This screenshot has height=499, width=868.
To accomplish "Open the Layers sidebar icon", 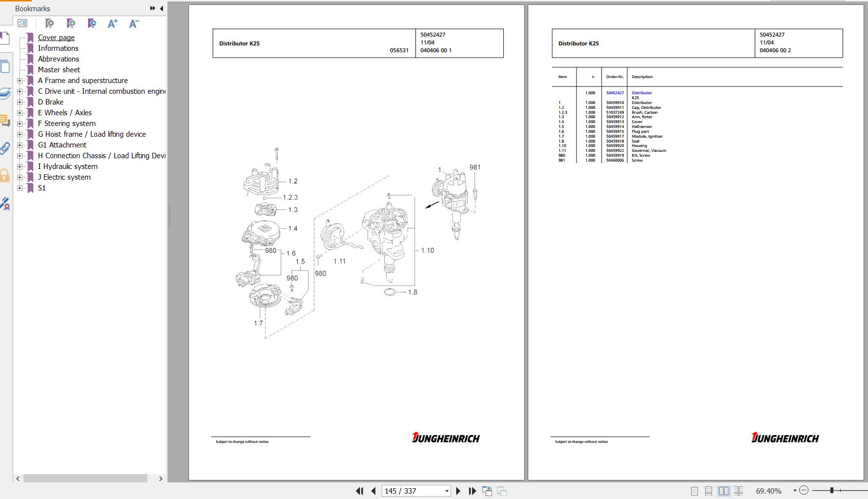I will point(5,93).
